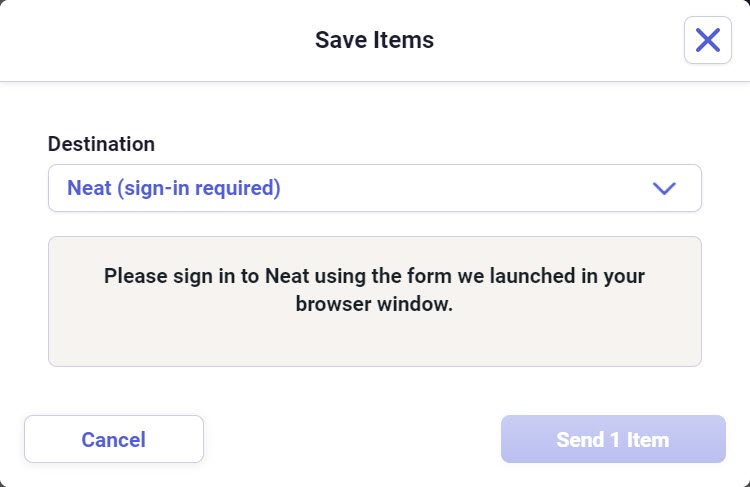Click the Cancel button
Screen dimensions: 750x487
[114, 439]
